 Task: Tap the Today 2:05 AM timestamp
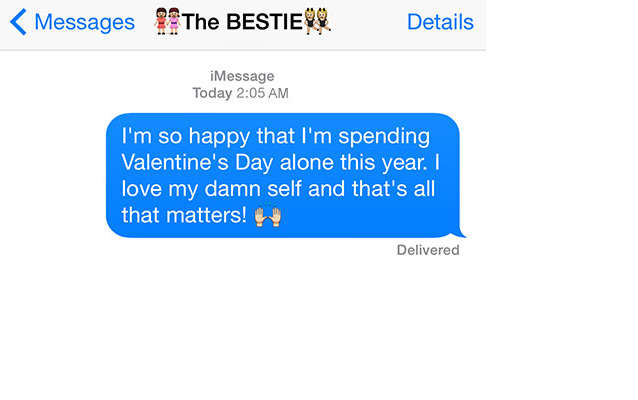240,93
